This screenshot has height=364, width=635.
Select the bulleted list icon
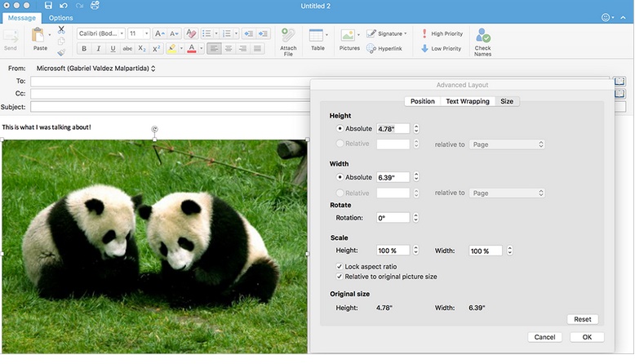(206, 33)
